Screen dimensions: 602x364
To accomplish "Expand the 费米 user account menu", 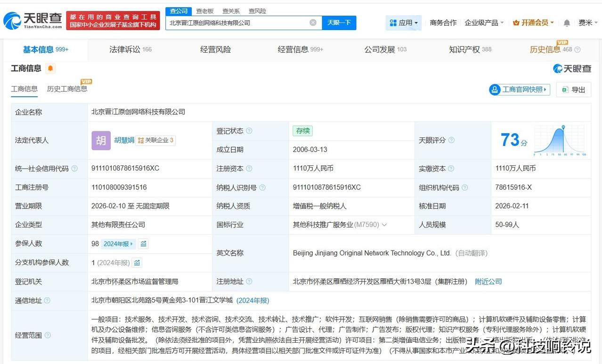I will pos(588,23).
